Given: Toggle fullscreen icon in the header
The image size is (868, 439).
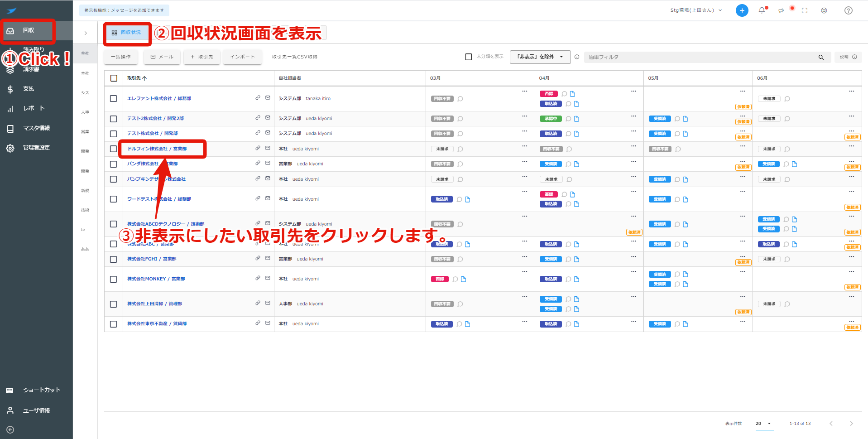Looking at the screenshot, I should (x=805, y=10).
